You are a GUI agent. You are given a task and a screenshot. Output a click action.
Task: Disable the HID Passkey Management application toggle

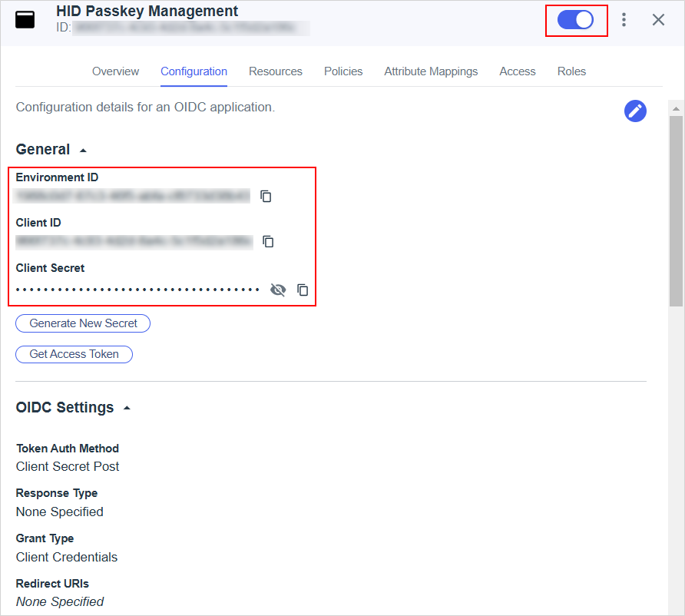(x=575, y=20)
